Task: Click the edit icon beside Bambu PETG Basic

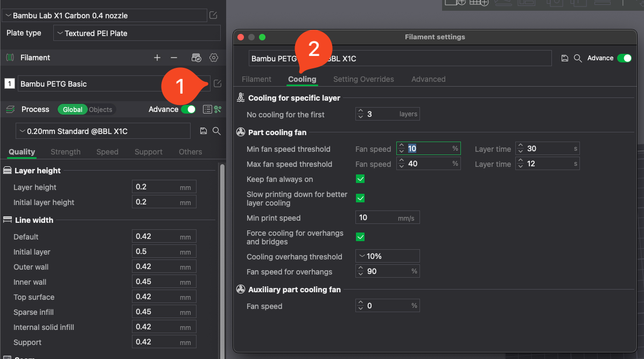Action: [x=217, y=83]
